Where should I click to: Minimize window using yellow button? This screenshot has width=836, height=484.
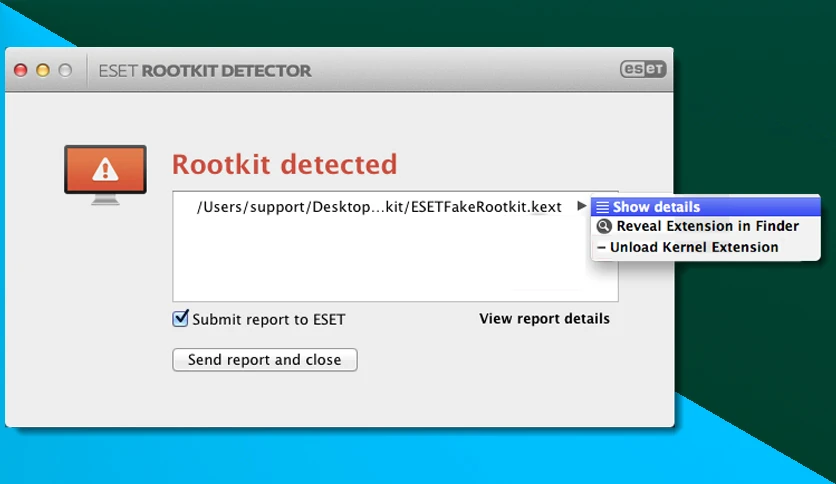click(x=43, y=70)
